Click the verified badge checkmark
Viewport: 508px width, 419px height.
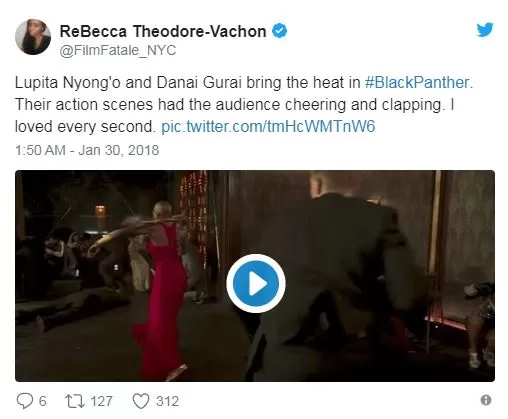tap(279, 31)
